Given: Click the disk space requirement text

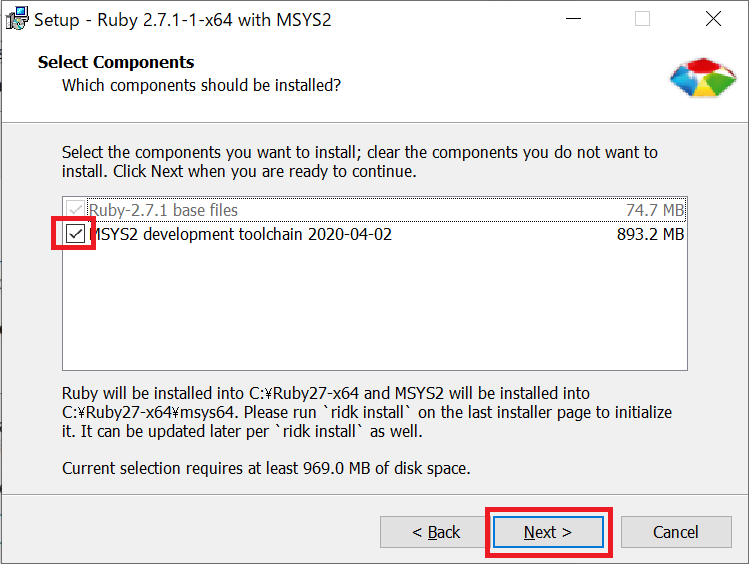Looking at the screenshot, I should point(266,468).
